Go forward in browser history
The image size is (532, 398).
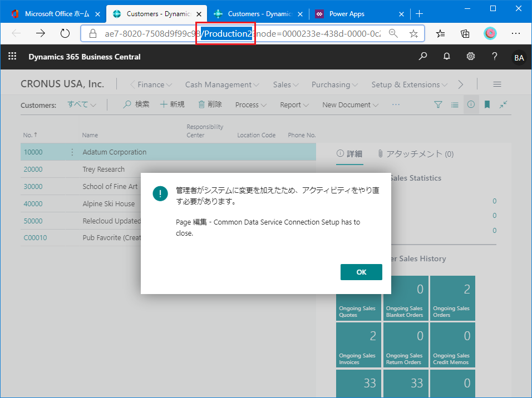pos(41,33)
